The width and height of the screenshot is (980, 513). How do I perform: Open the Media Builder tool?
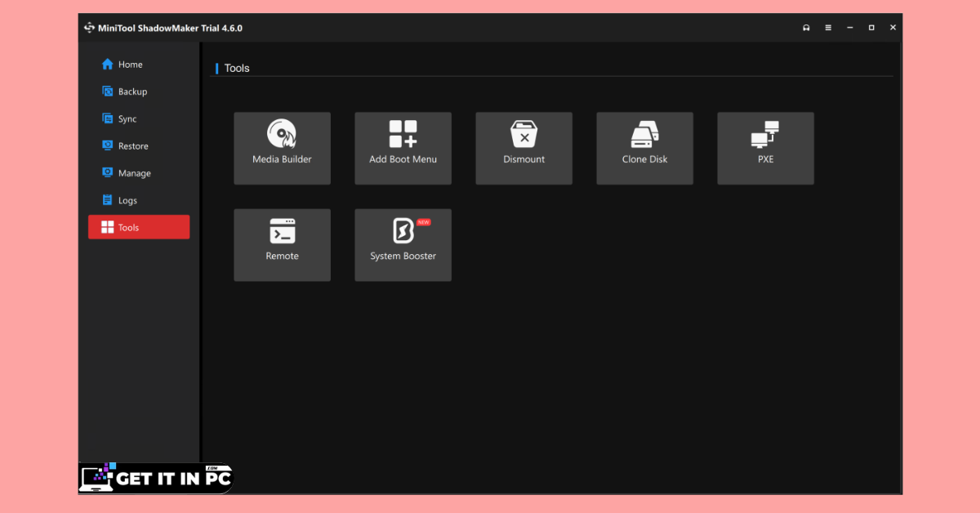(x=282, y=148)
